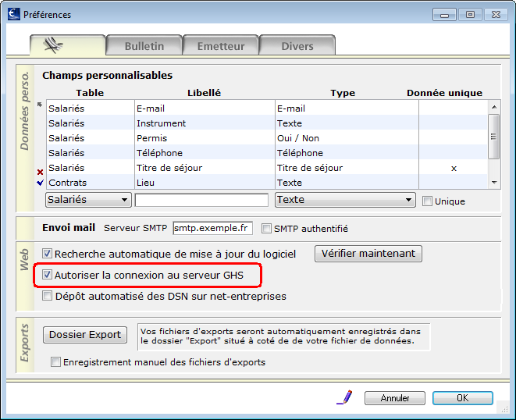The width and height of the screenshot is (516, 420).
Task: Click the application logo in the title bar
Action: [x=14, y=15]
